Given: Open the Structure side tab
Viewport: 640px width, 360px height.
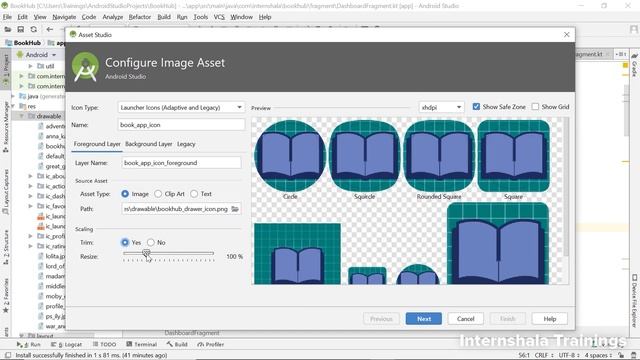Looking at the screenshot, I should tap(6, 247).
